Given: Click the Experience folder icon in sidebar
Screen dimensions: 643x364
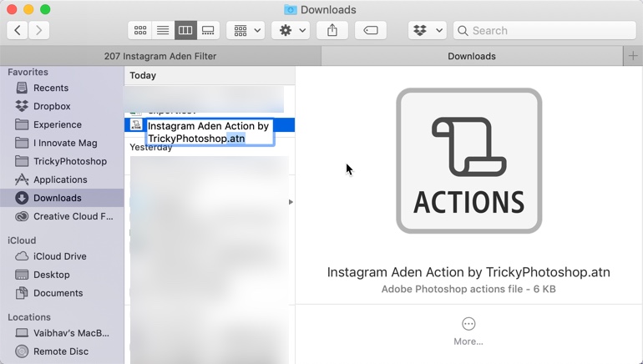Looking at the screenshot, I should coord(22,124).
